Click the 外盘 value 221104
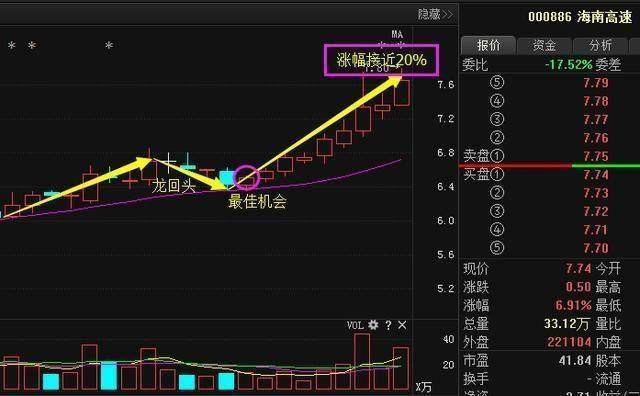Viewport: 640px width, 396px height. tap(569, 342)
